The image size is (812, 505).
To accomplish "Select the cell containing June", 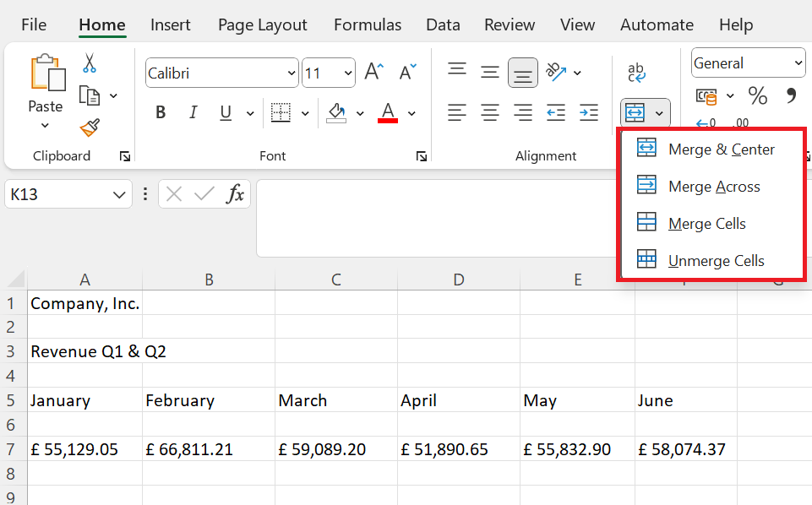I will click(684, 400).
